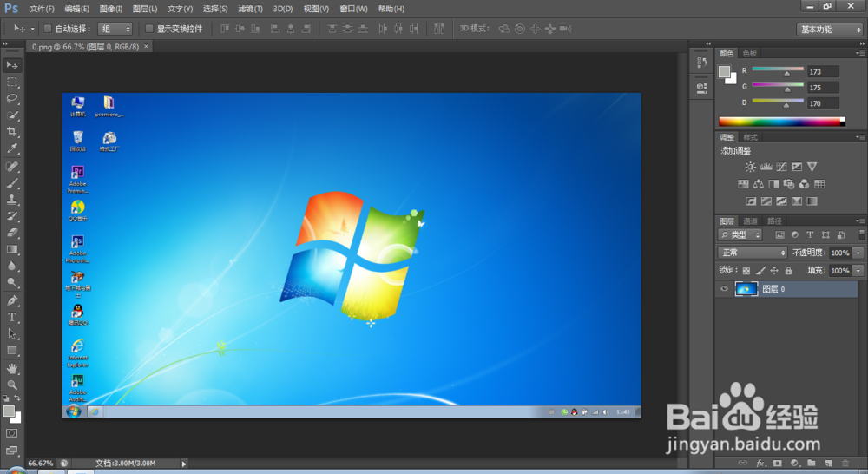This screenshot has width=868, height=474.
Task: Toggle lock position icon
Action: click(x=774, y=271)
